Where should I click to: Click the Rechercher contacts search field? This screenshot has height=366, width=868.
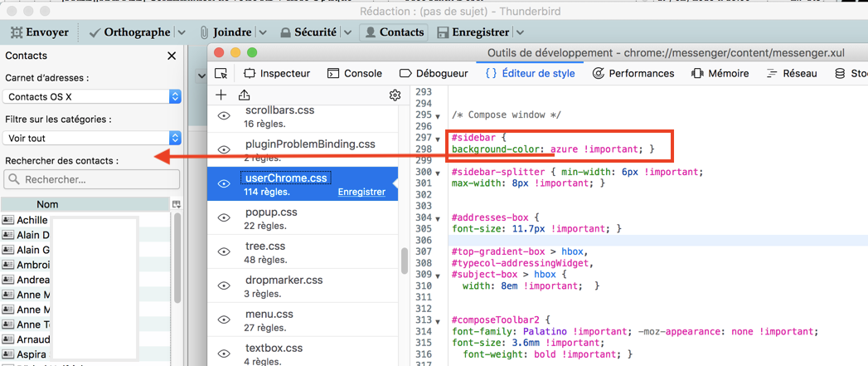point(92,179)
